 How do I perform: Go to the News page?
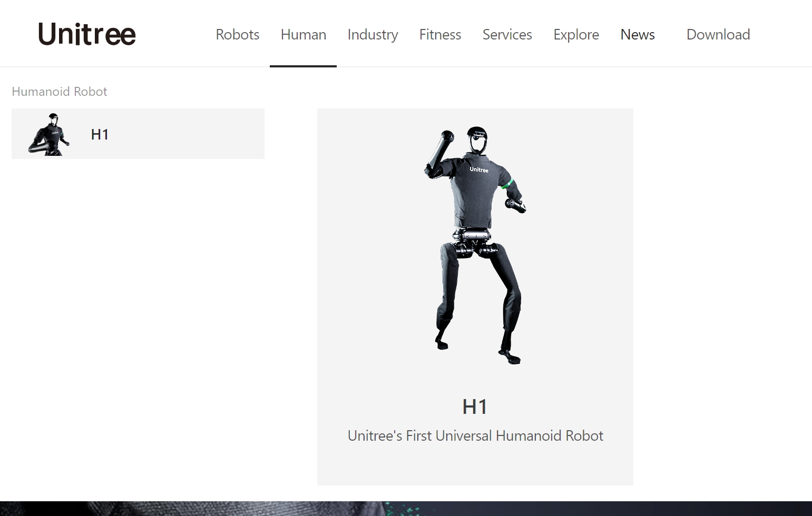[x=638, y=34]
